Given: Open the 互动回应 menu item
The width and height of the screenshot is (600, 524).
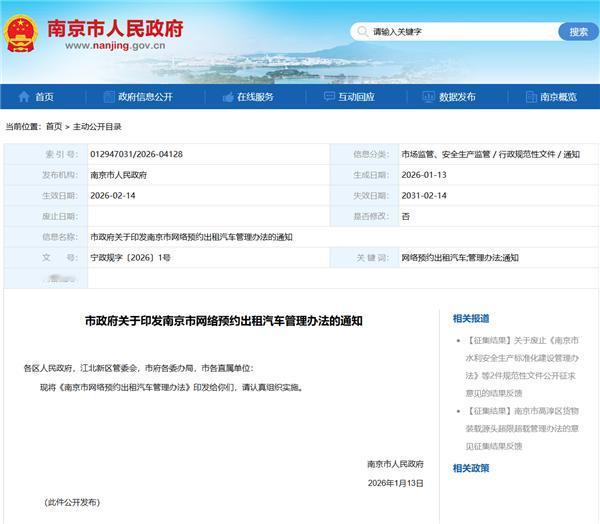Looking at the screenshot, I should 356,97.
